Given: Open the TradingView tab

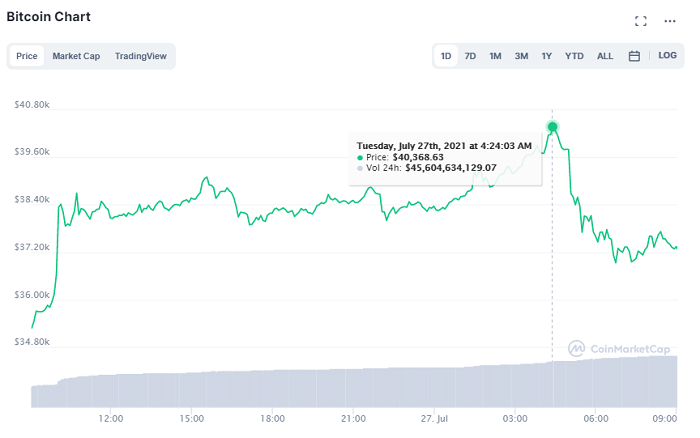Looking at the screenshot, I should pos(141,56).
